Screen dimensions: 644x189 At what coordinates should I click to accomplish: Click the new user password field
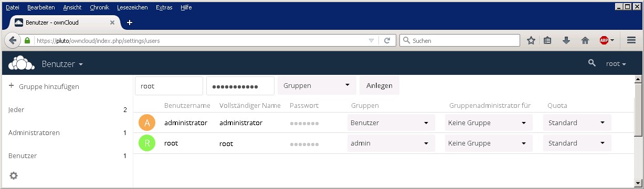[240, 86]
